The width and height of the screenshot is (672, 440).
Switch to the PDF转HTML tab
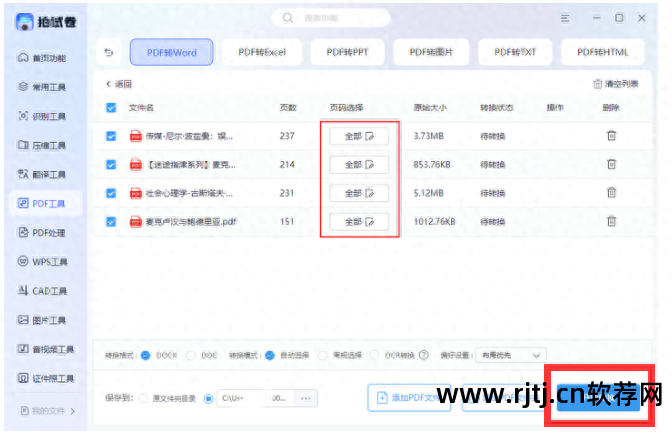[x=603, y=52]
